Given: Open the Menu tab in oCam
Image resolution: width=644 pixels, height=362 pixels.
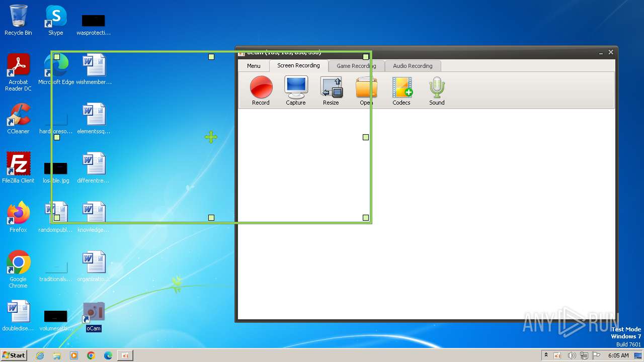Looking at the screenshot, I should pos(254,66).
